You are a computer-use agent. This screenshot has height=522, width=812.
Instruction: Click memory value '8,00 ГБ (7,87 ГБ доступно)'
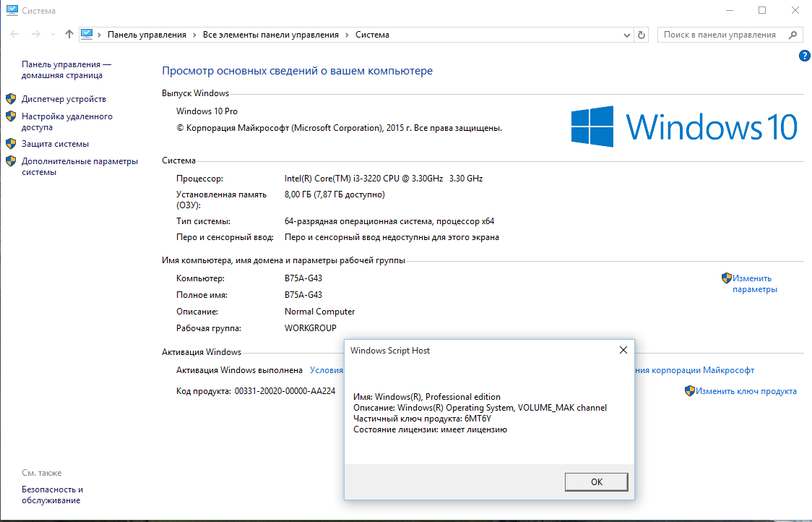pos(334,194)
